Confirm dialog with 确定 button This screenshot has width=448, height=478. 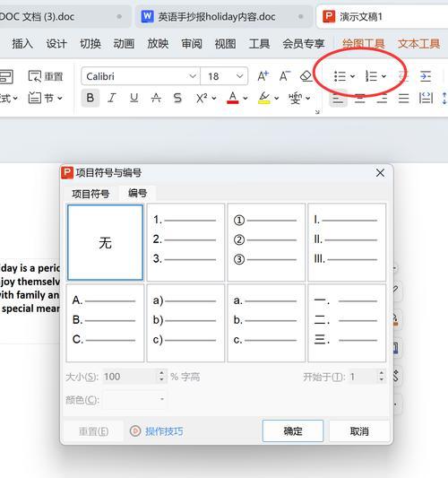point(293,430)
